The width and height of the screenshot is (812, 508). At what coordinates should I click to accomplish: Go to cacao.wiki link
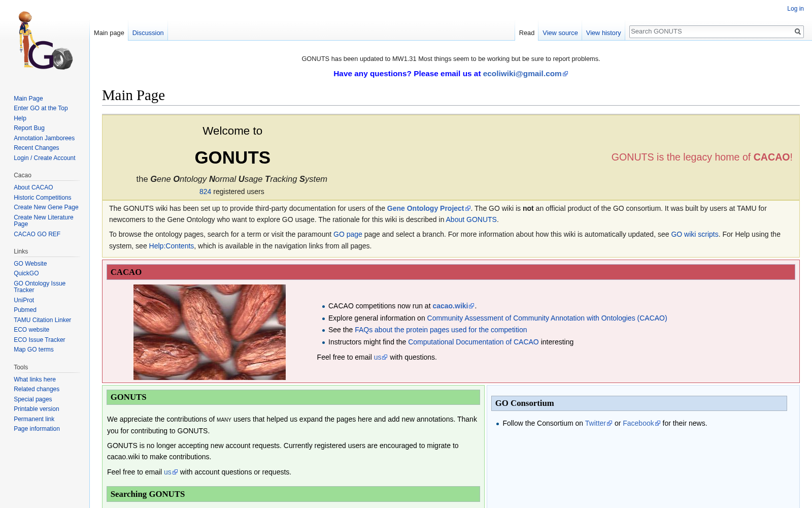click(453, 306)
